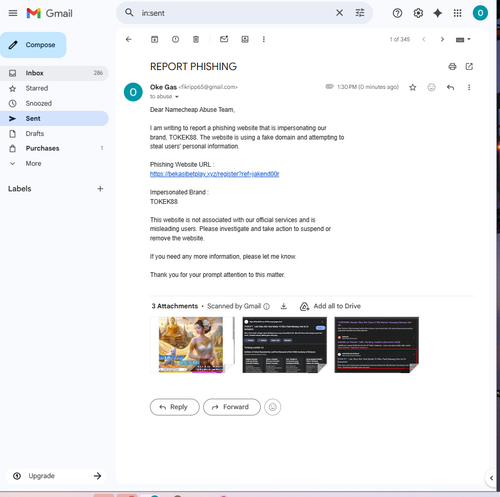500x497 pixels.
Task: Click the Forward button
Action: (x=232, y=407)
